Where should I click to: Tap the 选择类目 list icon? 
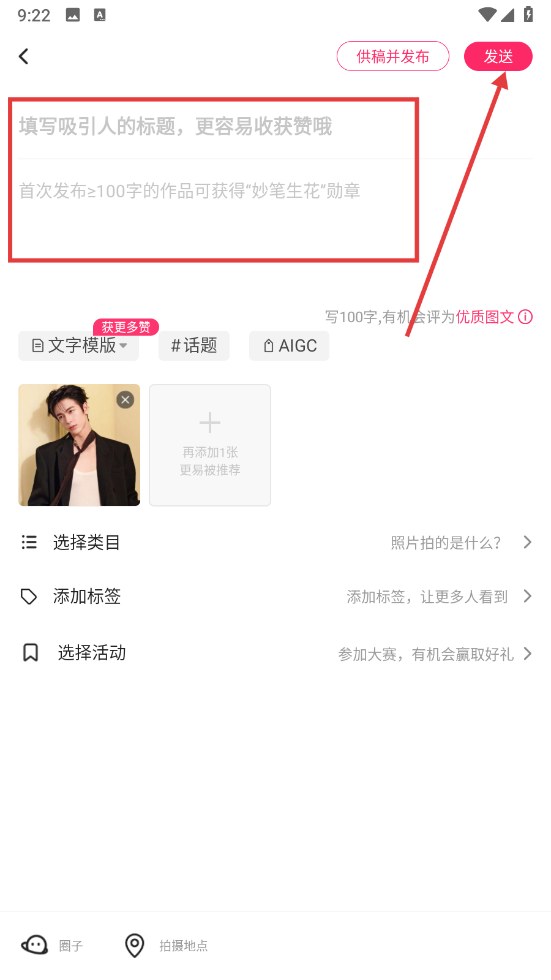point(29,542)
